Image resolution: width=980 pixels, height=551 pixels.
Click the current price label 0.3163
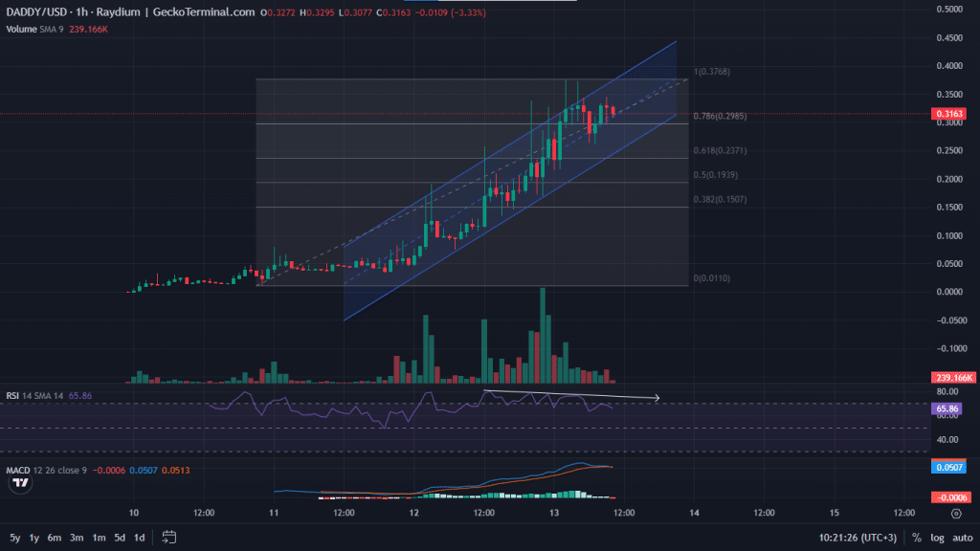coord(947,114)
